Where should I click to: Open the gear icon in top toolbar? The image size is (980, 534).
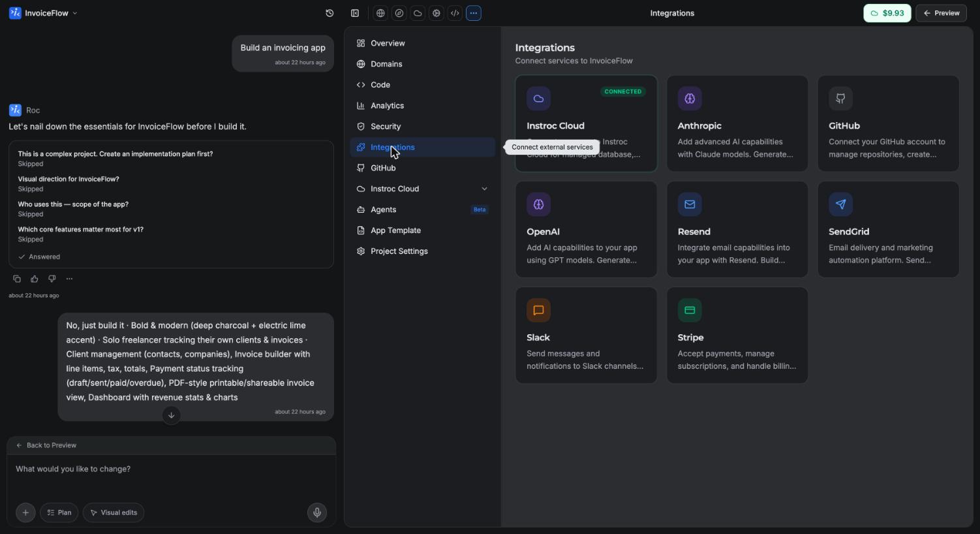(436, 13)
